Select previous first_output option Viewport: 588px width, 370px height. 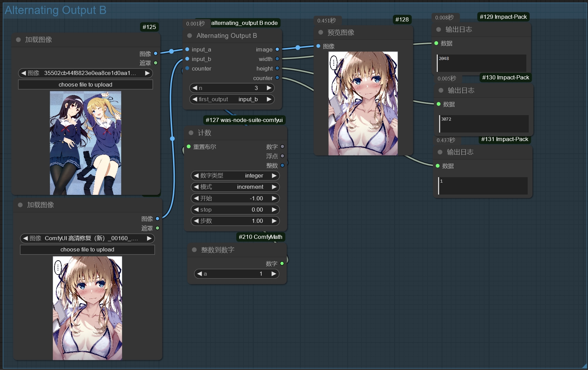tap(195, 99)
